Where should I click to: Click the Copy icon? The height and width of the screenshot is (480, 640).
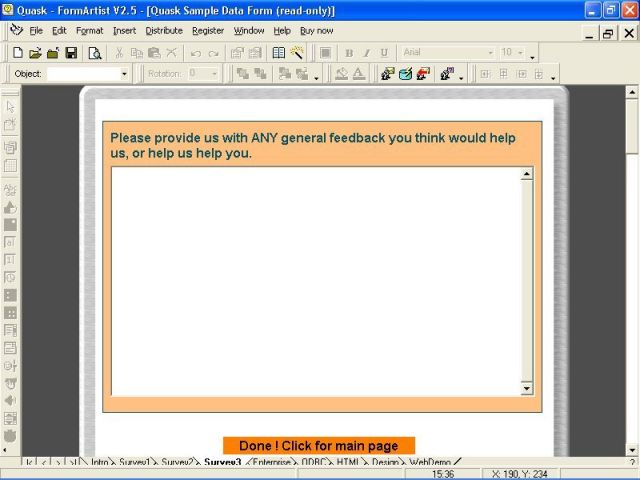point(136,53)
